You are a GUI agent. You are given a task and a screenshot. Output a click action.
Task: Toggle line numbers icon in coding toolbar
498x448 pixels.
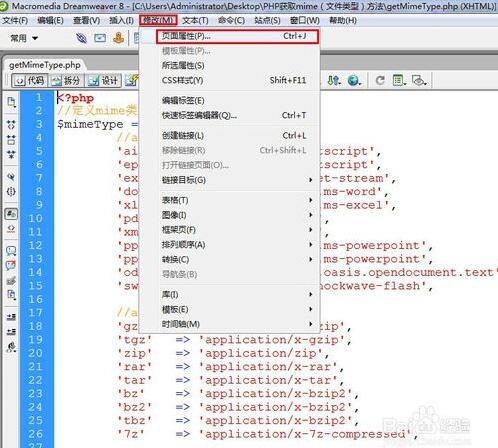tap(11, 214)
